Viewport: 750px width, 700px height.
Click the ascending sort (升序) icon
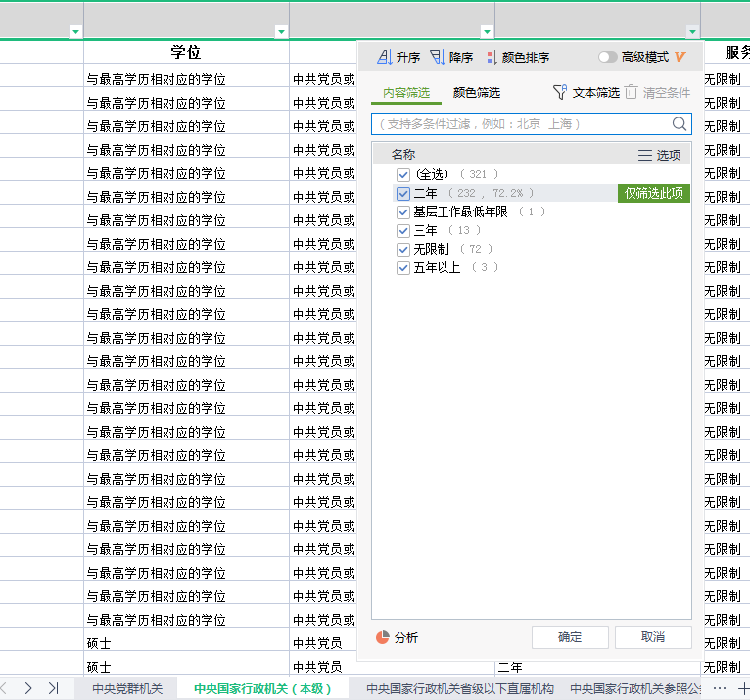pyautogui.click(x=385, y=58)
